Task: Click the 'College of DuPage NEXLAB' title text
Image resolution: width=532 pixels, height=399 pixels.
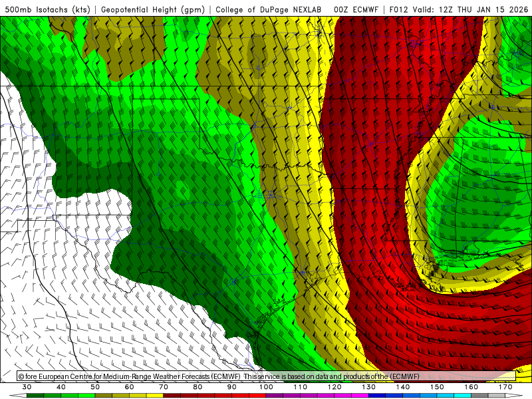Action: [268, 10]
